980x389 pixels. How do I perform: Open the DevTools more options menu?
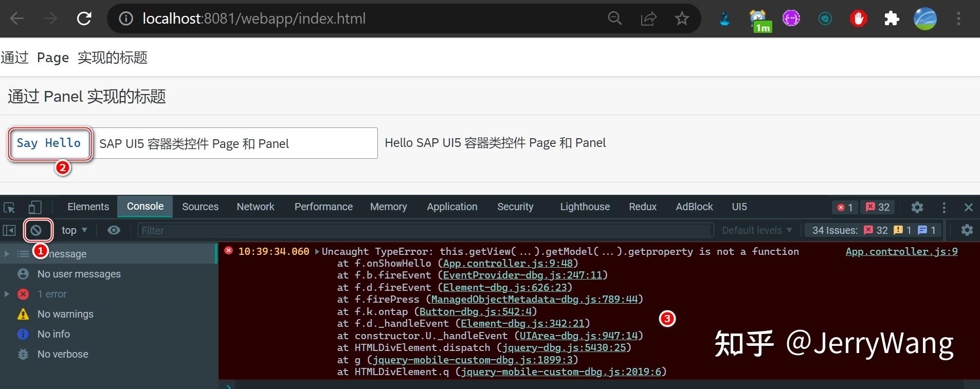tap(944, 207)
